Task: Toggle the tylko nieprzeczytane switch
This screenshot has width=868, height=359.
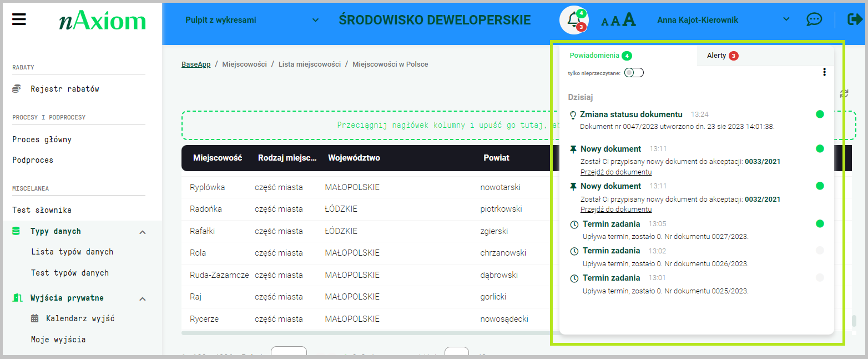Action: (634, 73)
